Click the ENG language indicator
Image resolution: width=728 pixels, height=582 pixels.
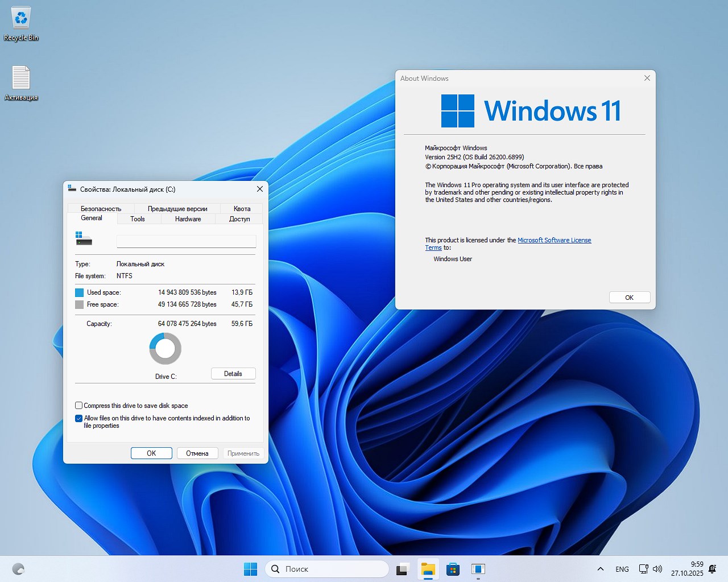pyautogui.click(x=622, y=569)
